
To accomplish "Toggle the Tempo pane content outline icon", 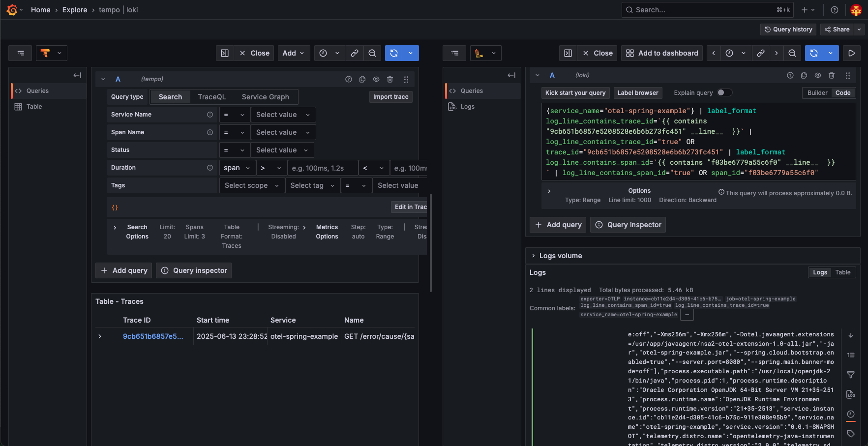I will (20, 53).
